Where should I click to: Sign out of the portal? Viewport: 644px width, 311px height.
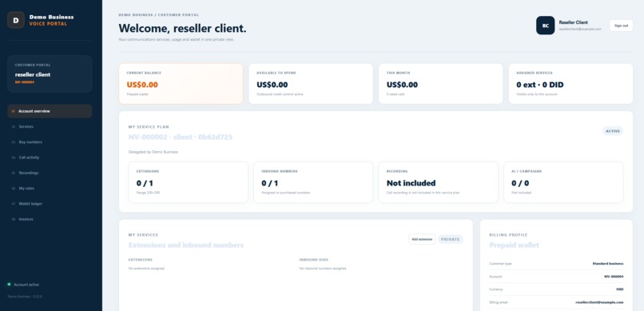(621, 26)
